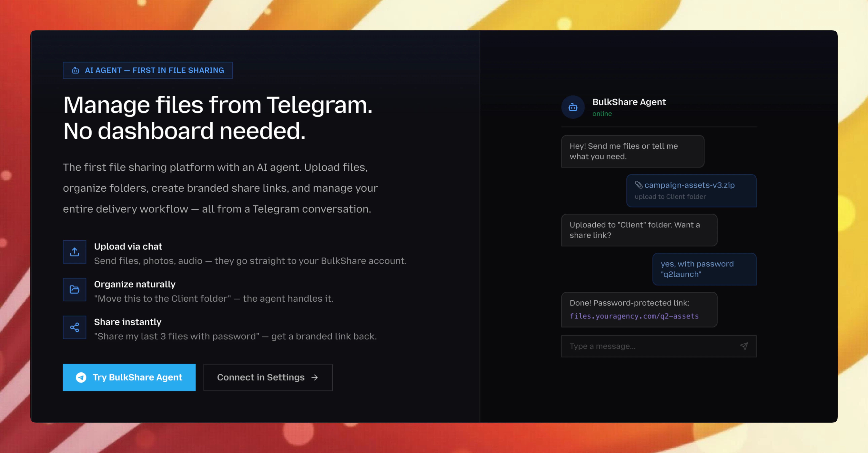Open Connect in Settings

click(267, 377)
